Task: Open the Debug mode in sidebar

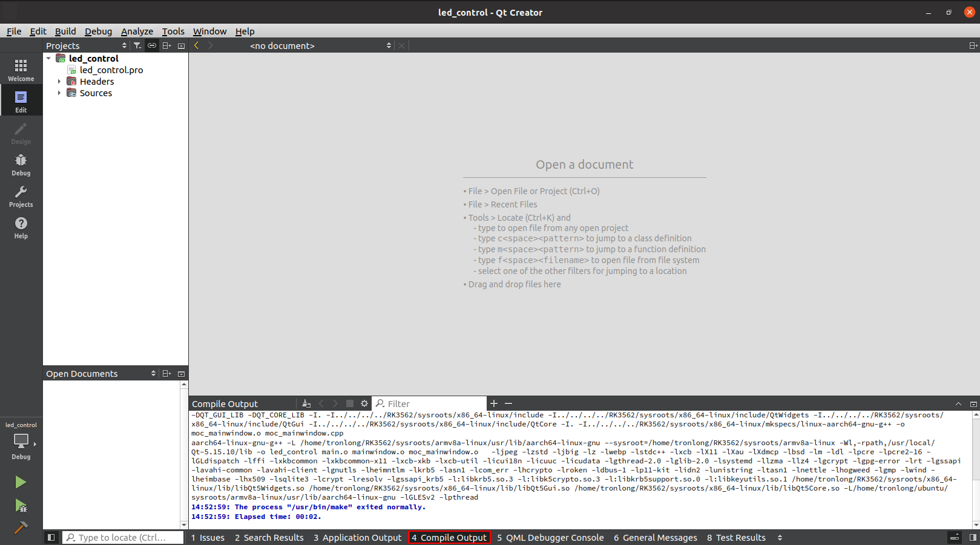Action: [21, 163]
